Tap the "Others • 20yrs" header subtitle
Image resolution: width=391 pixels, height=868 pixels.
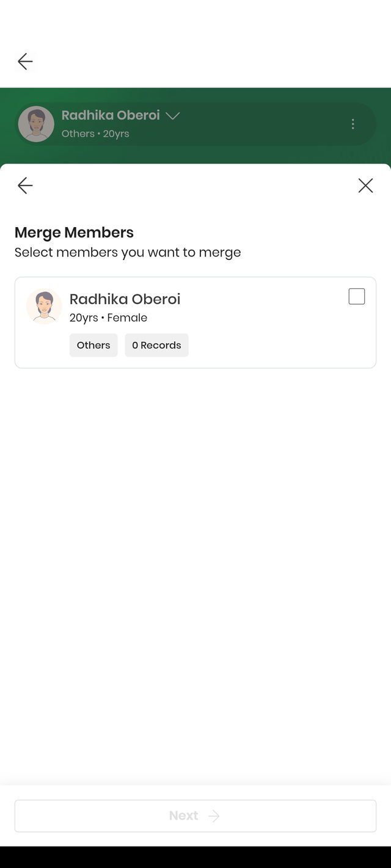95,134
